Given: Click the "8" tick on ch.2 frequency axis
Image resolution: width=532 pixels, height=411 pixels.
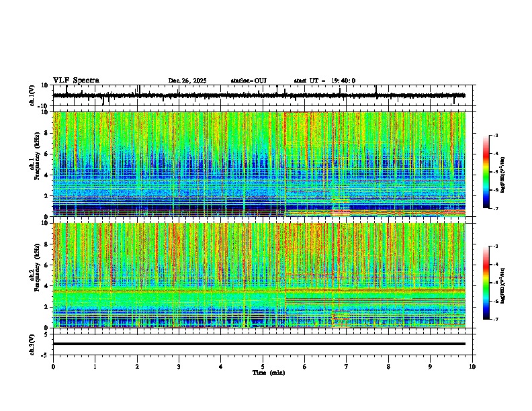Looking at the screenshot, I should point(47,244).
